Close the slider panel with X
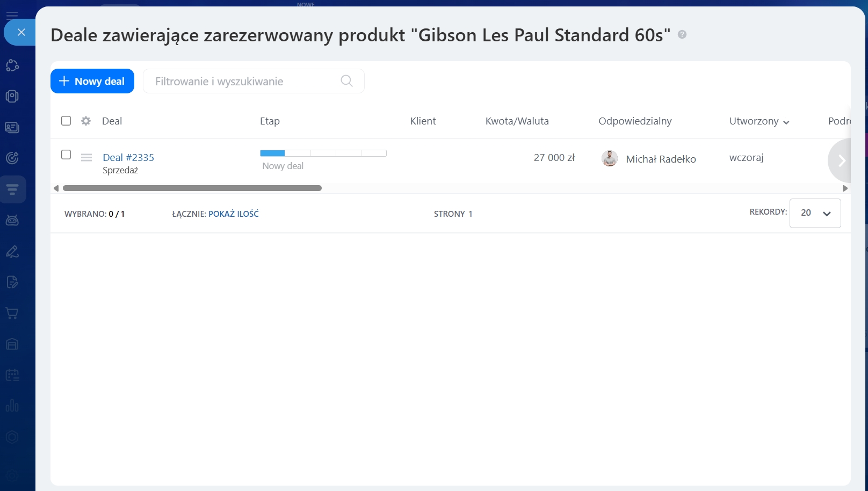The image size is (868, 491). tap(21, 32)
